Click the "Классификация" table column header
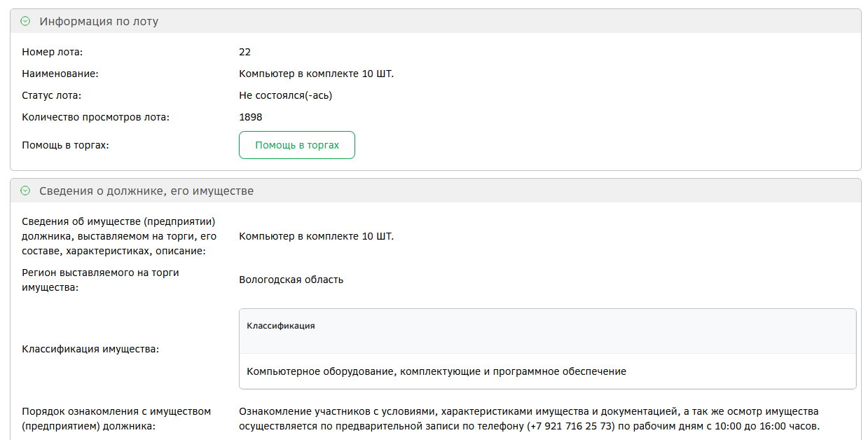868x440 pixels. [281, 326]
